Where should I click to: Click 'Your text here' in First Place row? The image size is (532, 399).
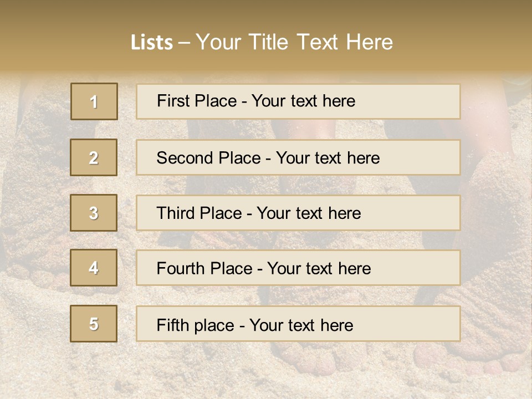[303, 101]
